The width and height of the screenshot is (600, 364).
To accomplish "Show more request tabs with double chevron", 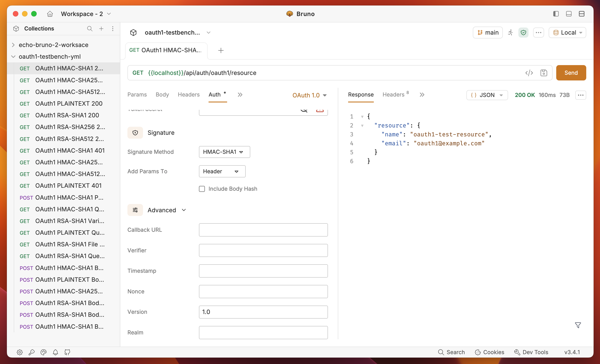I will [240, 94].
